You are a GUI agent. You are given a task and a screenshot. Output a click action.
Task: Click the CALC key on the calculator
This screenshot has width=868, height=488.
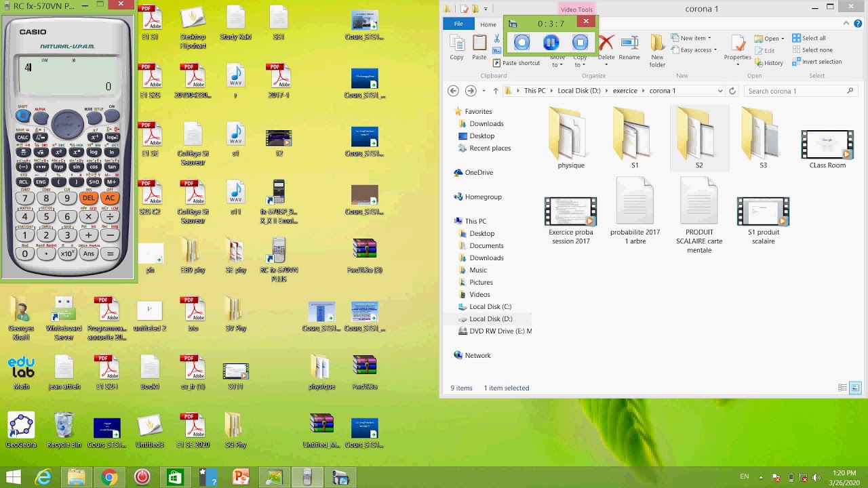point(23,137)
